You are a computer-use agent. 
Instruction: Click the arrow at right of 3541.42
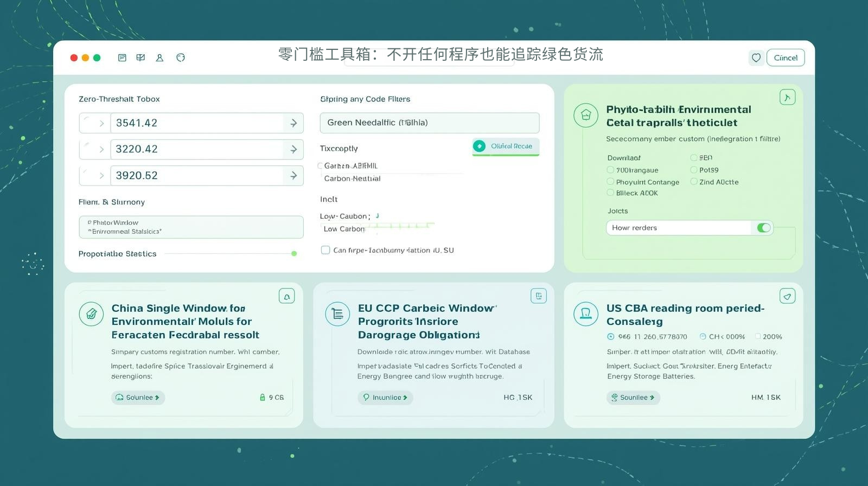pos(293,123)
